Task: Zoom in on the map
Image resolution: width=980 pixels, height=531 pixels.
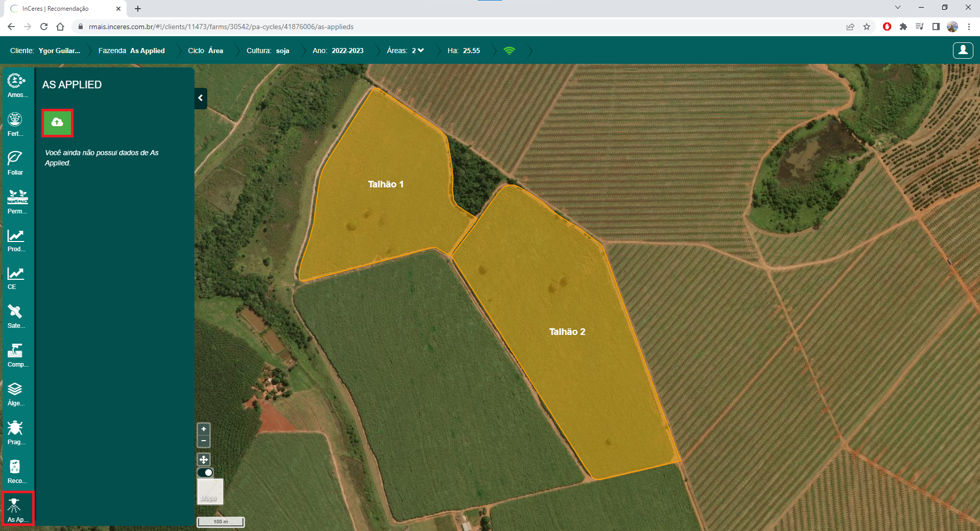Action: pos(204,429)
